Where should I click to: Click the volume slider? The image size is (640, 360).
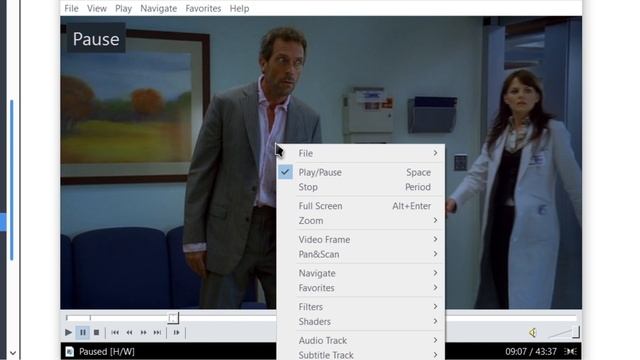564,333
